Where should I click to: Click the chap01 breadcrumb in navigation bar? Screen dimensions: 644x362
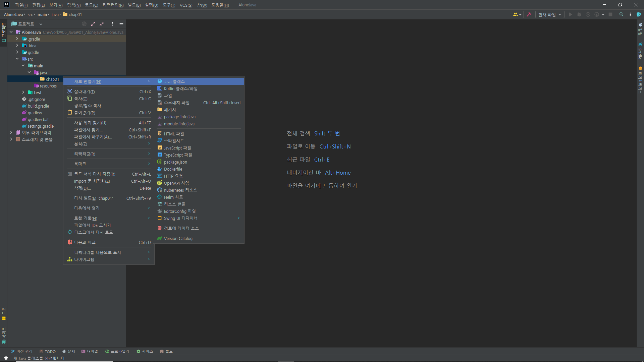pos(75,14)
